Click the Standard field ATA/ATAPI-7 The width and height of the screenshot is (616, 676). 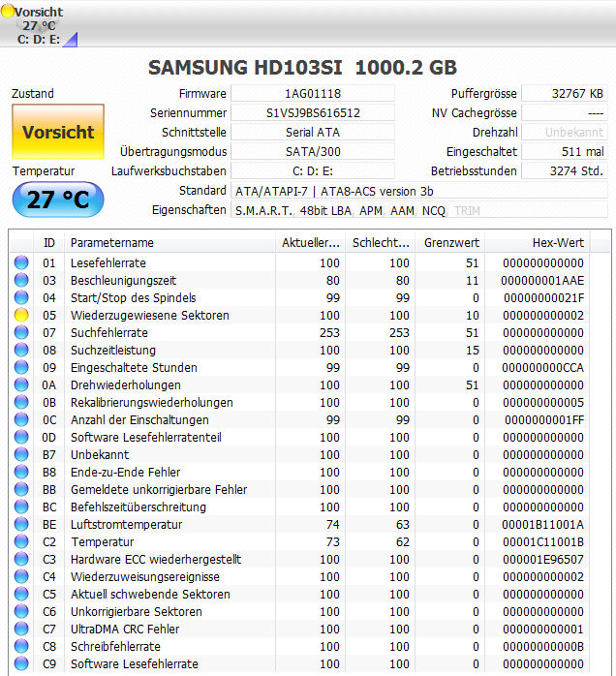[419, 191]
